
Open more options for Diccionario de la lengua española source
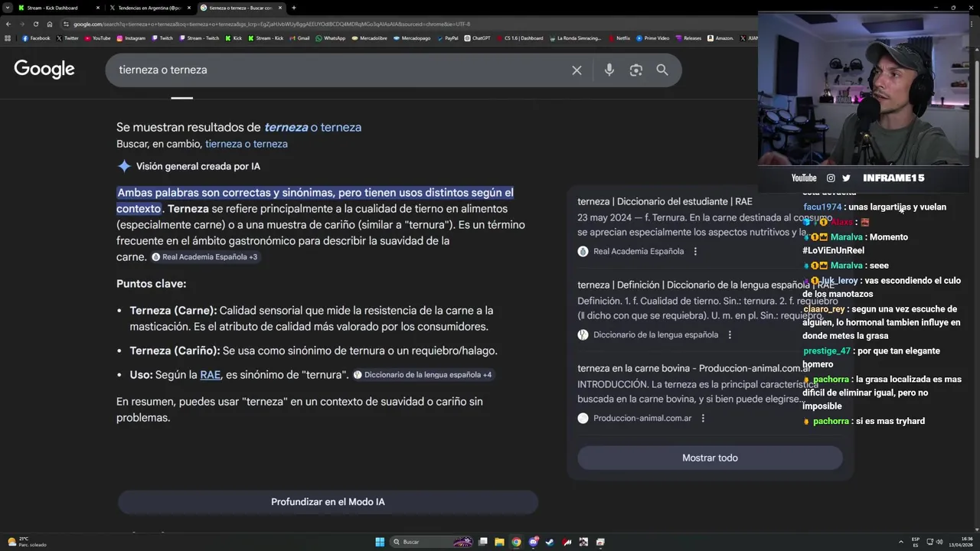730,334
